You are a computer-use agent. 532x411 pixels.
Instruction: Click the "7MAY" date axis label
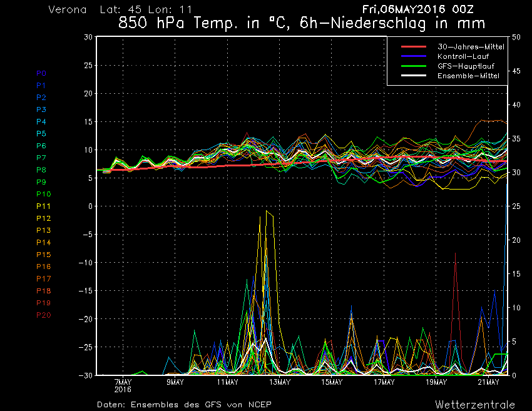click(123, 382)
